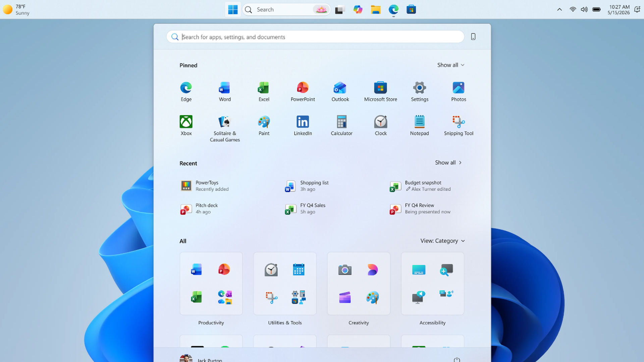Viewport: 644px width, 362px height.
Task: Open the LinkedIn pinned app
Action: click(303, 126)
